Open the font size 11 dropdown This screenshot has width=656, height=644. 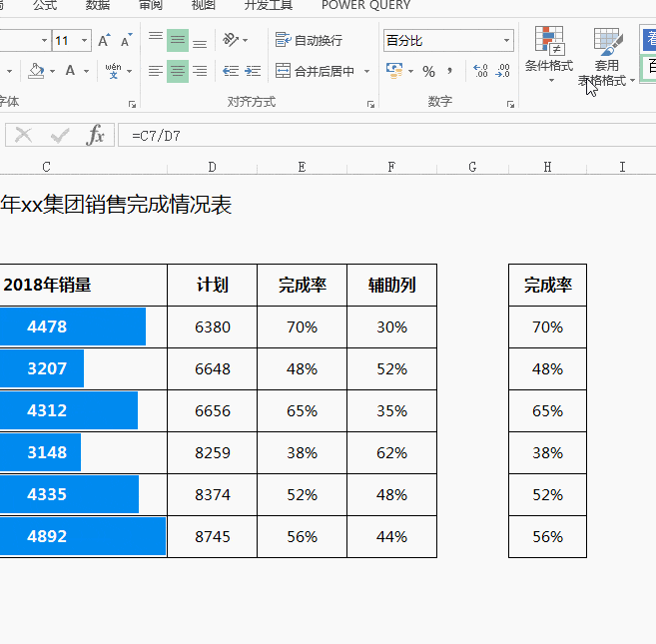point(85,41)
